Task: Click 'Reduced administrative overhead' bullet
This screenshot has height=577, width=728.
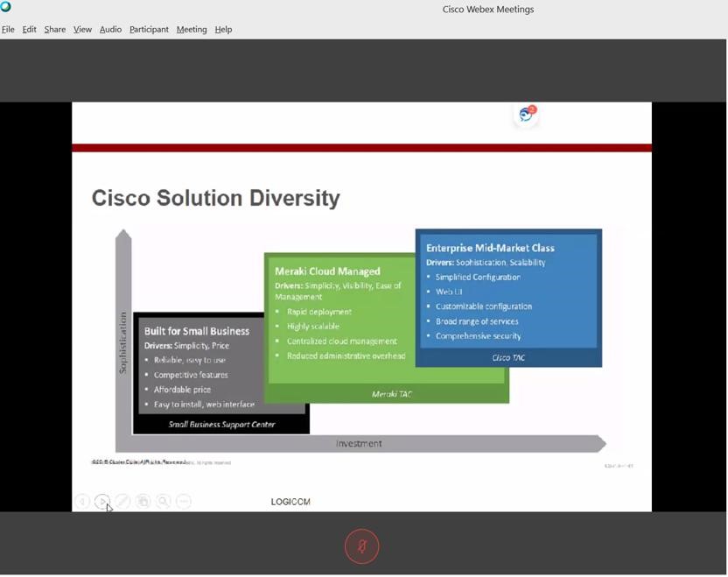Action: (346, 355)
